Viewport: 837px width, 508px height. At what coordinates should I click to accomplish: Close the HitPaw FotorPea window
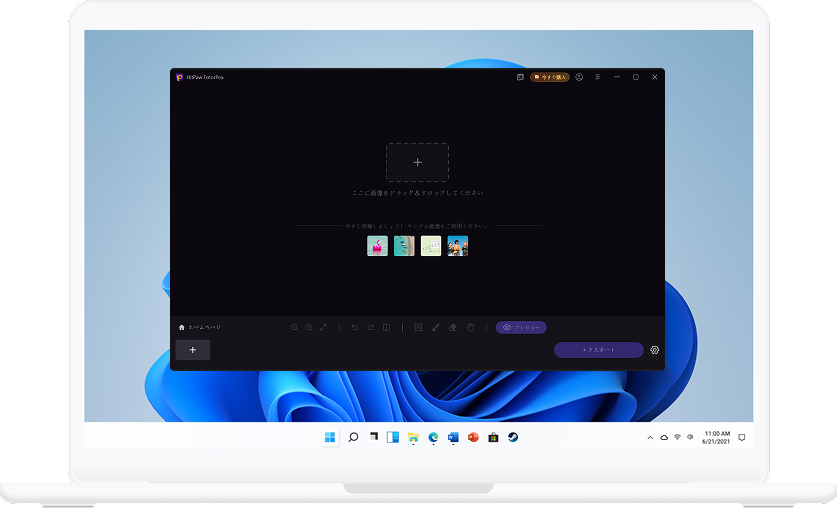pyautogui.click(x=654, y=77)
